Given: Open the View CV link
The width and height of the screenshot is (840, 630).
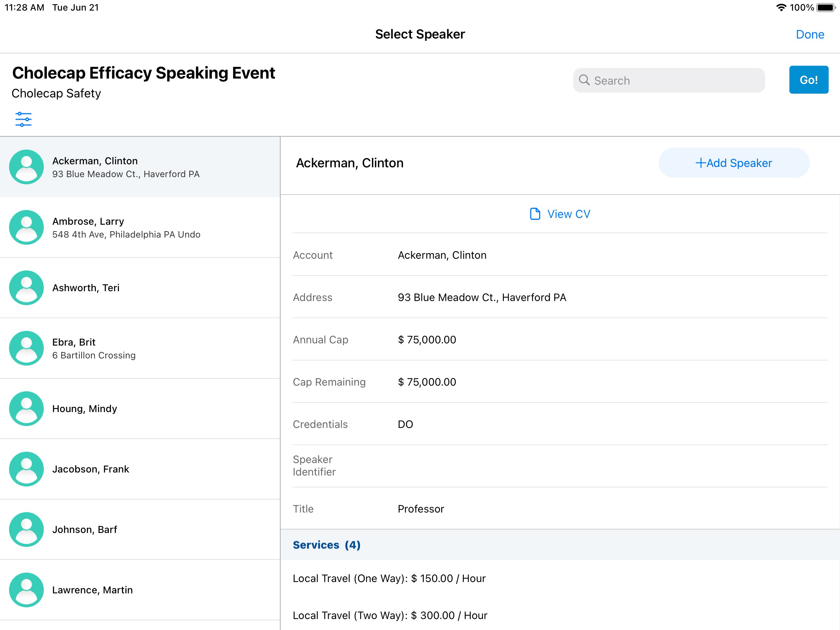Looking at the screenshot, I should [568, 214].
